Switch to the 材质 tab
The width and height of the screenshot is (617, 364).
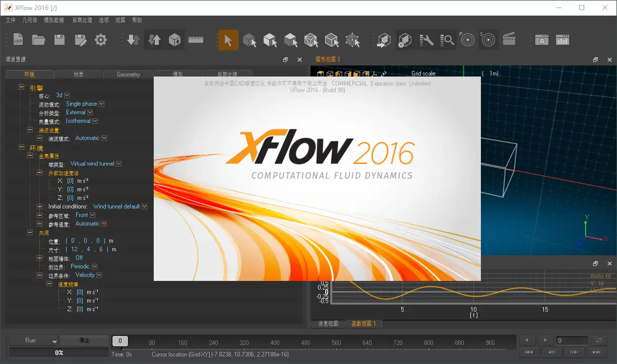[79, 75]
